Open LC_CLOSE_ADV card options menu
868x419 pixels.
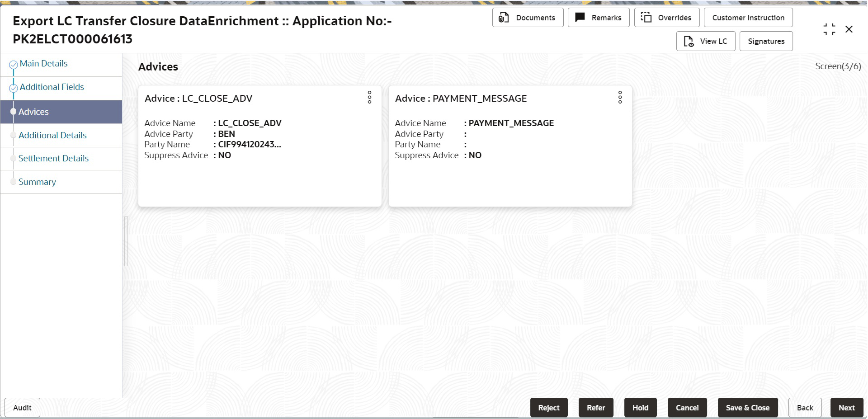pos(369,97)
